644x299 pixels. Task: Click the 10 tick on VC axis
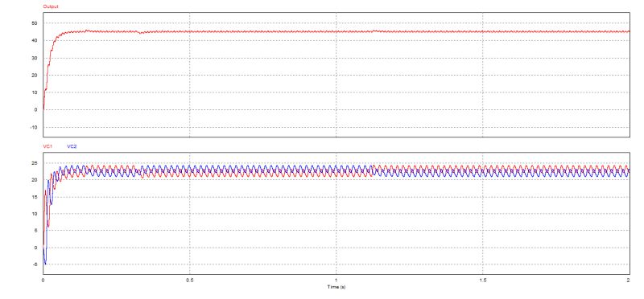coord(35,214)
